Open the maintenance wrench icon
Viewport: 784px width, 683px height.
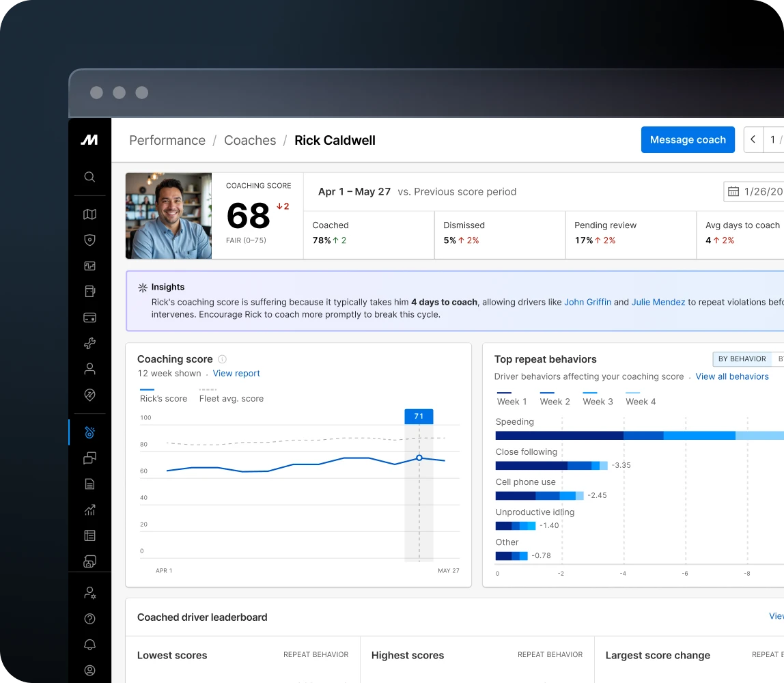point(89,343)
